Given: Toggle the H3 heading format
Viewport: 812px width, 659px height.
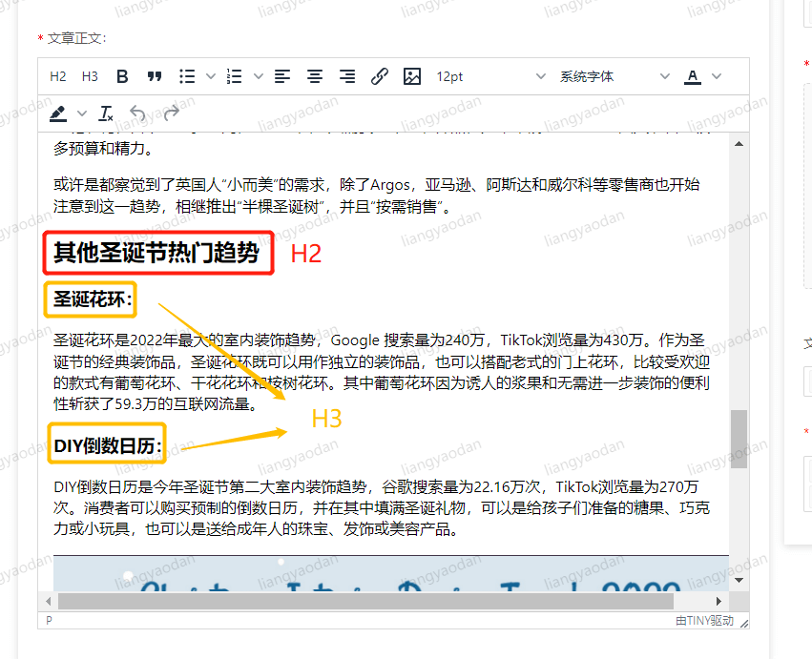Looking at the screenshot, I should (90, 76).
